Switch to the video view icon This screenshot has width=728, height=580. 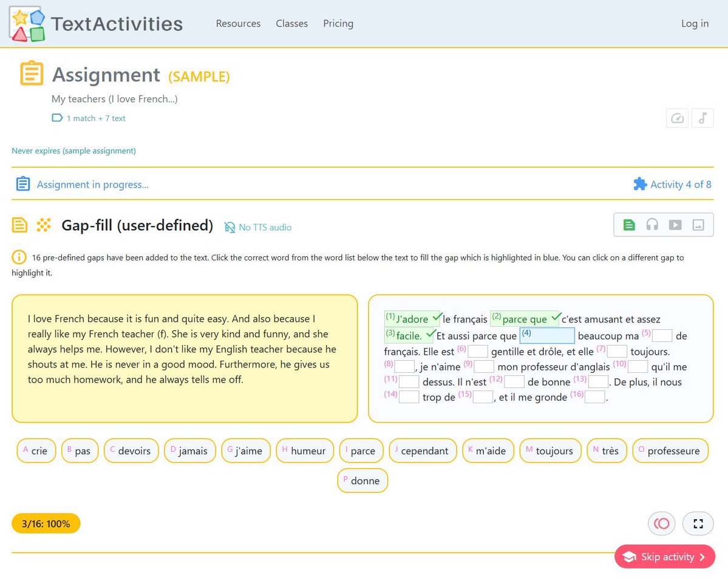(675, 224)
